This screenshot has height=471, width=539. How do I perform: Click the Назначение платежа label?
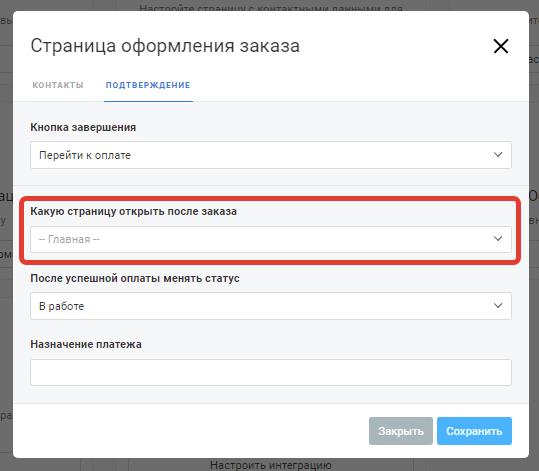(86, 344)
